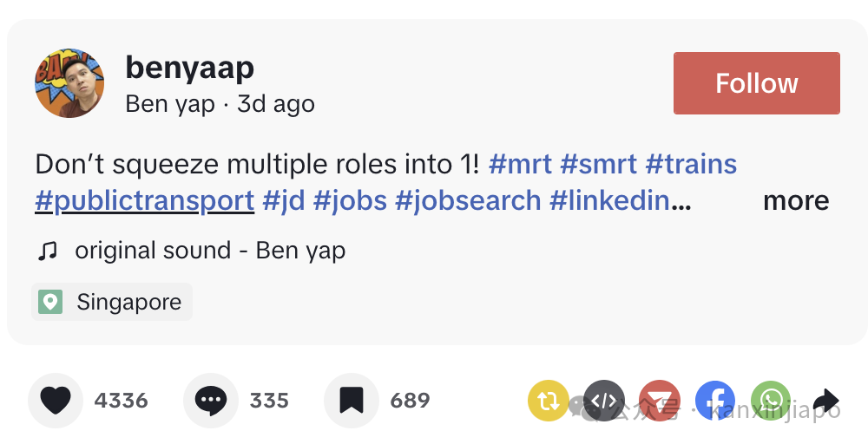
Task: Save the post with the bookmark icon
Action: pyautogui.click(x=351, y=401)
